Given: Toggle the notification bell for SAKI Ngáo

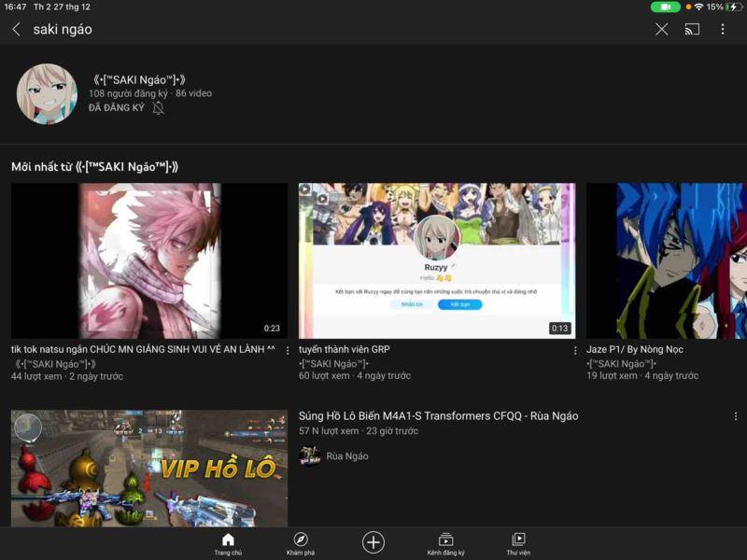Looking at the screenshot, I should coord(158,108).
